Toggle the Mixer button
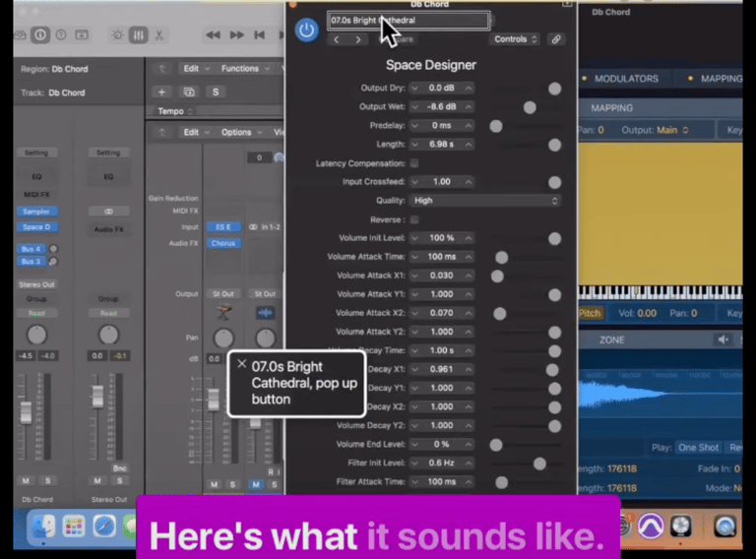The height and width of the screenshot is (559, 756). [139, 34]
